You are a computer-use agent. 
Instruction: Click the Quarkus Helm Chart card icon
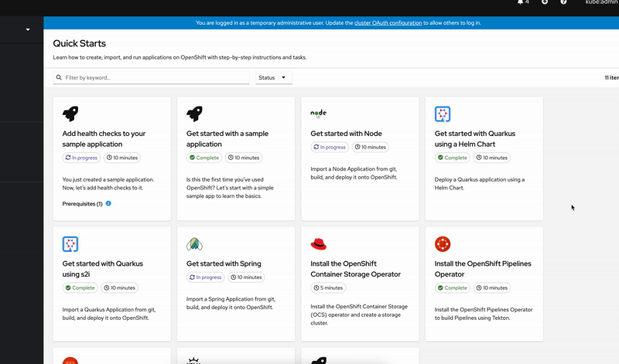click(443, 114)
